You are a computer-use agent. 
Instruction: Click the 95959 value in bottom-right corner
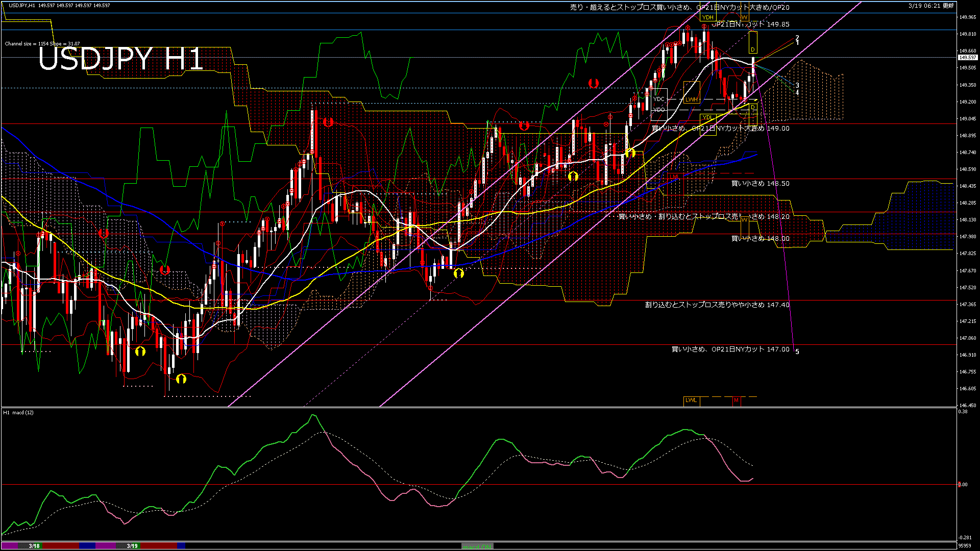[x=965, y=546]
